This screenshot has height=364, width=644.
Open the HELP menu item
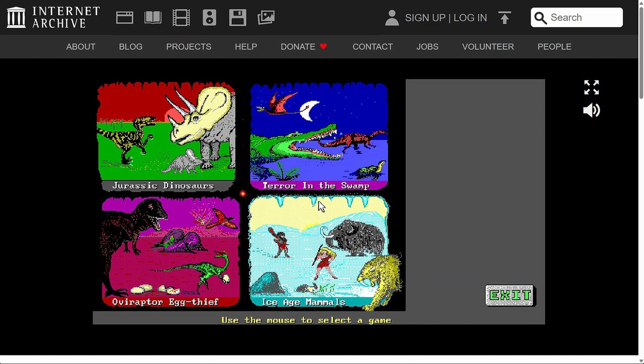(246, 47)
